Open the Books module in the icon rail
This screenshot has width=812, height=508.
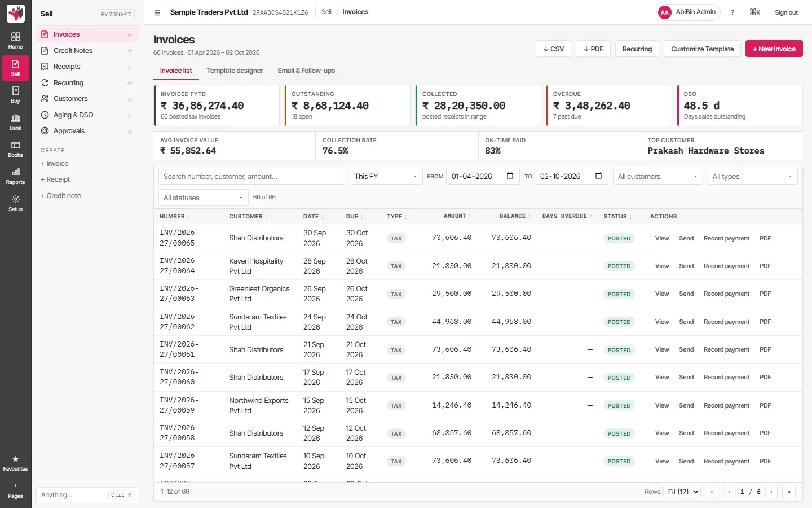click(x=15, y=149)
